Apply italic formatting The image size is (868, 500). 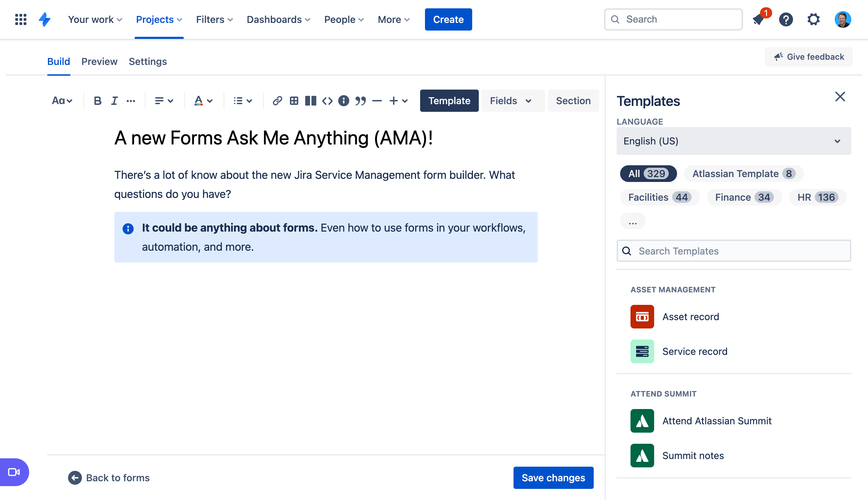pyautogui.click(x=114, y=101)
